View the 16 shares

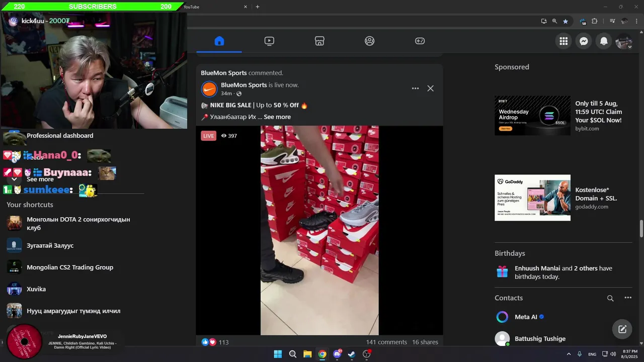point(425,342)
